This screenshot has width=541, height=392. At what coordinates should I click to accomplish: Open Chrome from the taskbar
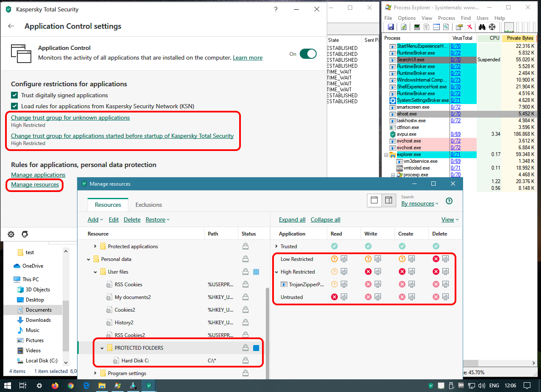pos(70,386)
